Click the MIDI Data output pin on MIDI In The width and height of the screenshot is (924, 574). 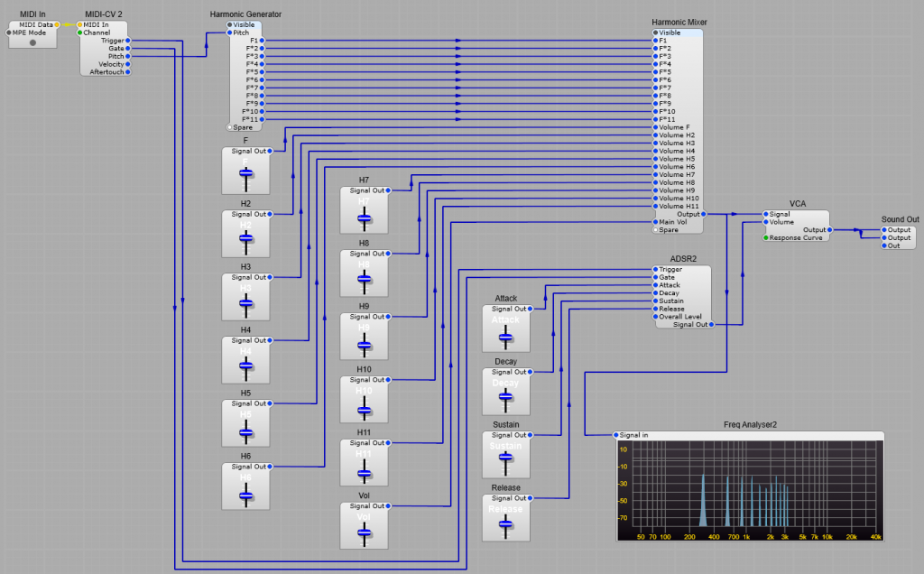coord(56,24)
